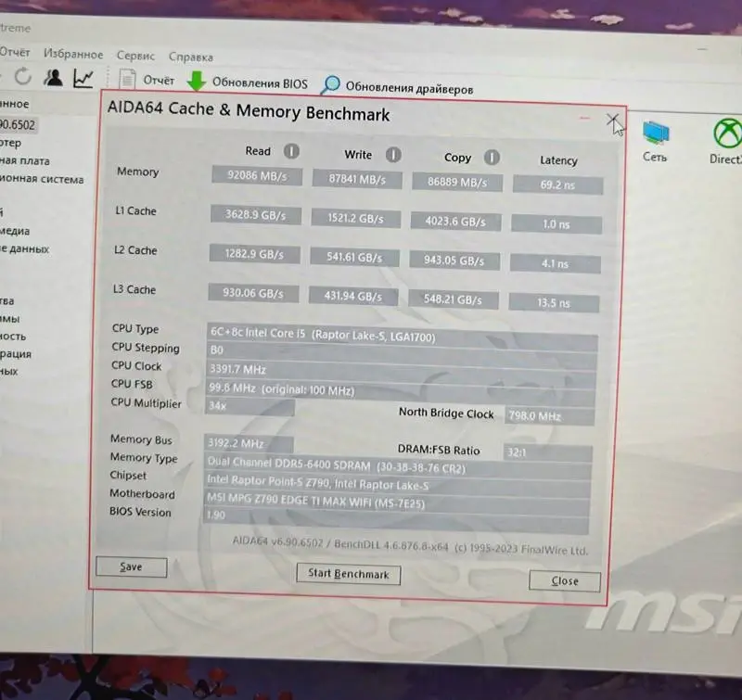Select the 'е данных' tree item
This screenshot has height=700, width=742.
(x=25, y=248)
